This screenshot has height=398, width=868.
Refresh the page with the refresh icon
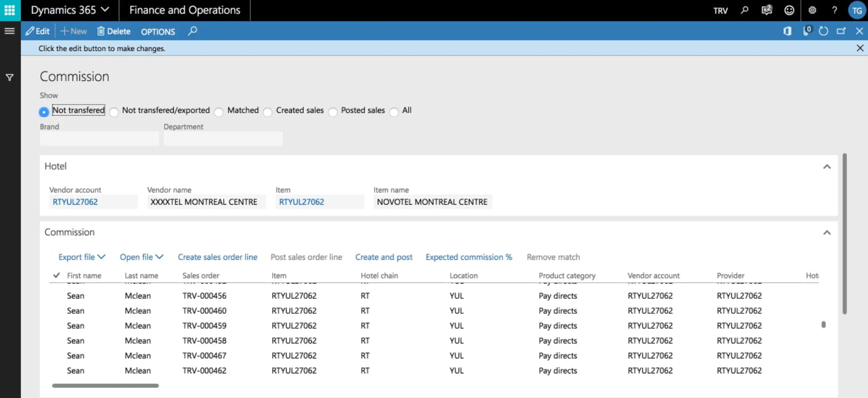coord(823,31)
